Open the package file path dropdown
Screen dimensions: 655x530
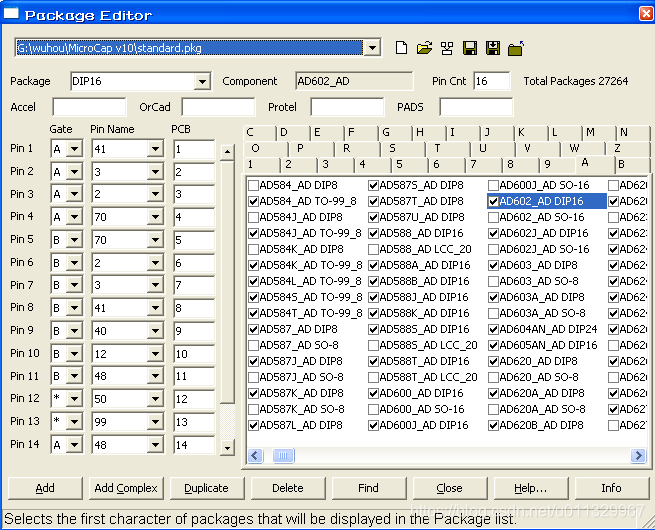(x=372, y=48)
